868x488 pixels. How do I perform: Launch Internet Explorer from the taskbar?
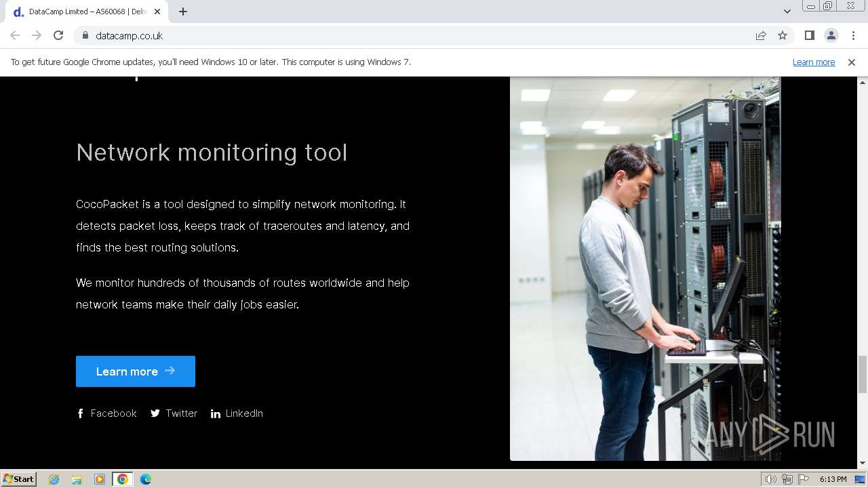[x=54, y=479]
